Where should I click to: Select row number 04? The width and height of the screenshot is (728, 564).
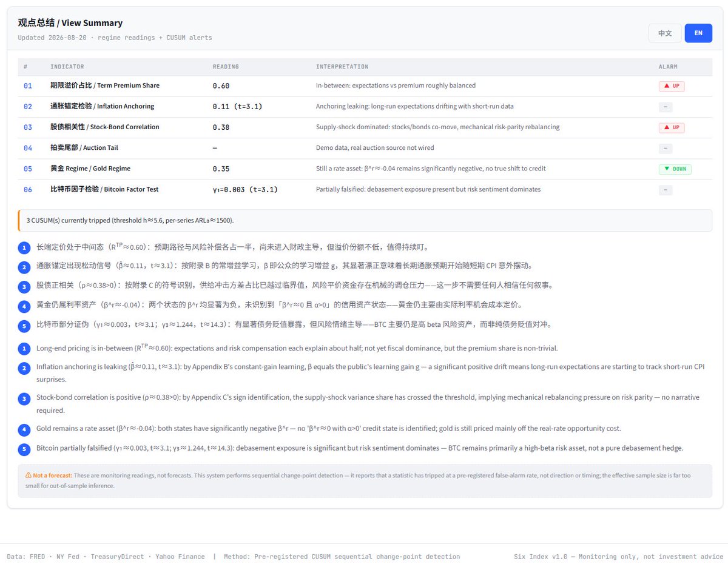[28, 148]
